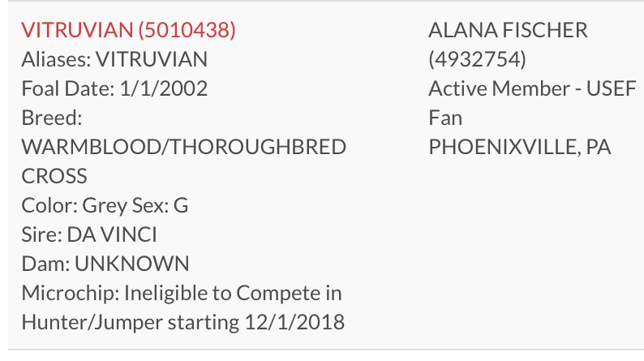Click the word CROSS
Screen dimensions: 644x361
click(x=54, y=176)
